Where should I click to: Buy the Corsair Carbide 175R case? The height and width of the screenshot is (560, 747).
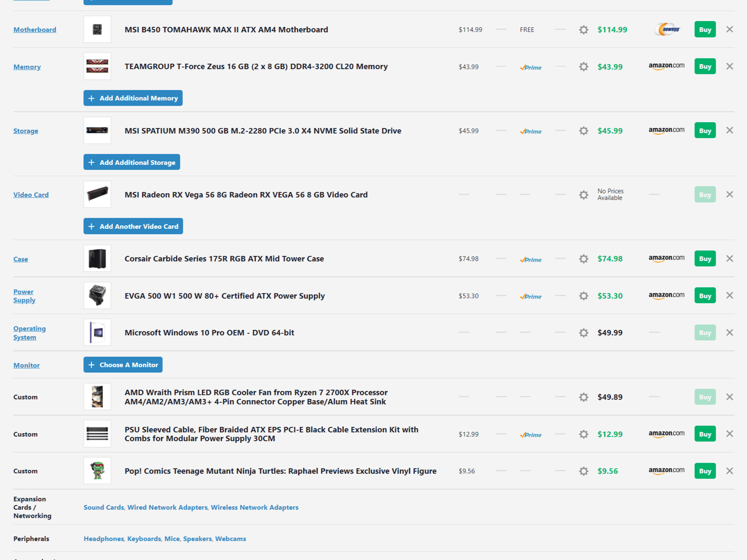[705, 258]
